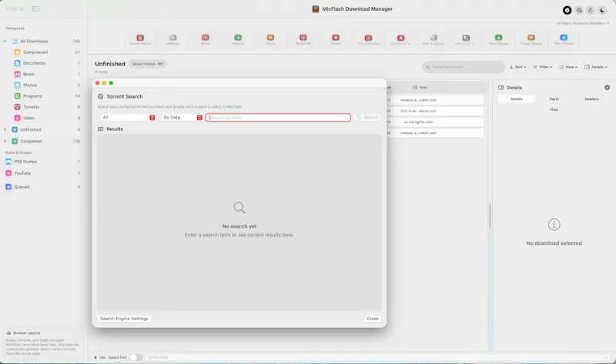Screen dimensions: 616x364
Task: Open settings via the black gear icon
Action: [567, 10]
